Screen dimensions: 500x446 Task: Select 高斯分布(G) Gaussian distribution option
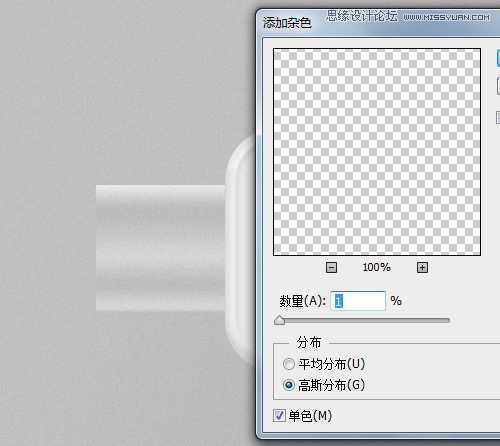tap(289, 385)
